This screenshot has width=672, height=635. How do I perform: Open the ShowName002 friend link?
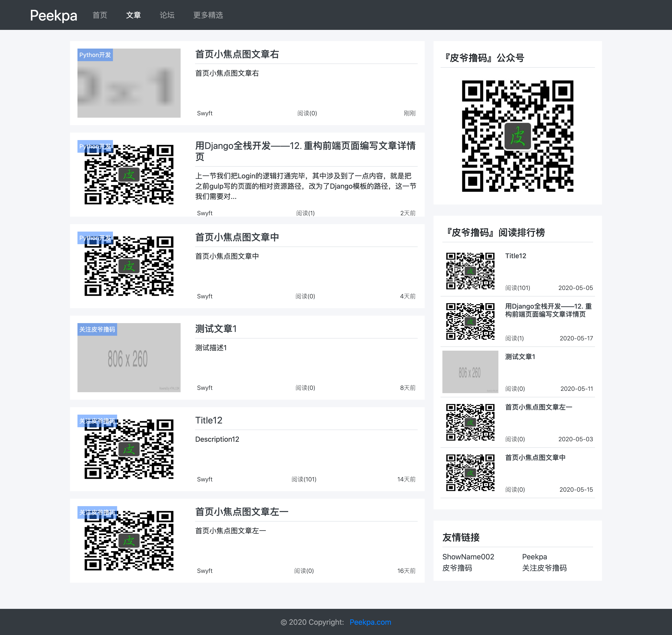click(x=468, y=557)
